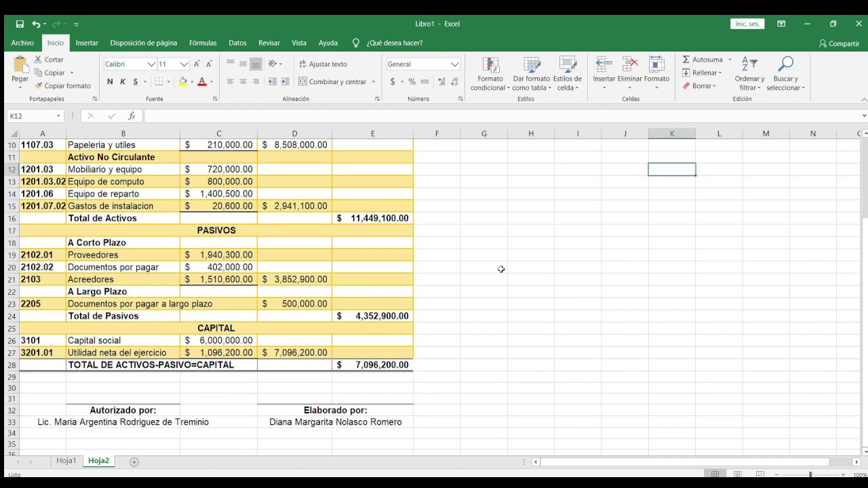This screenshot has height=488, width=868.
Task: Open Ordenar y filtrar
Action: (x=749, y=74)
